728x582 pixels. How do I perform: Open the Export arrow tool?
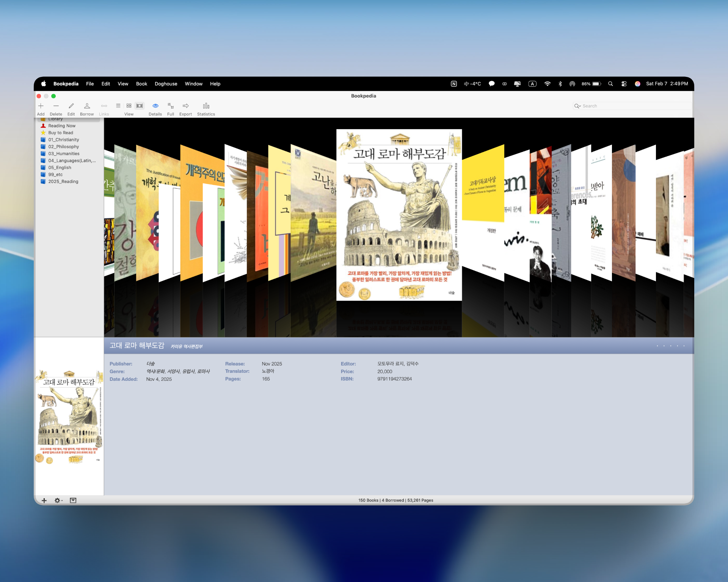185,106
